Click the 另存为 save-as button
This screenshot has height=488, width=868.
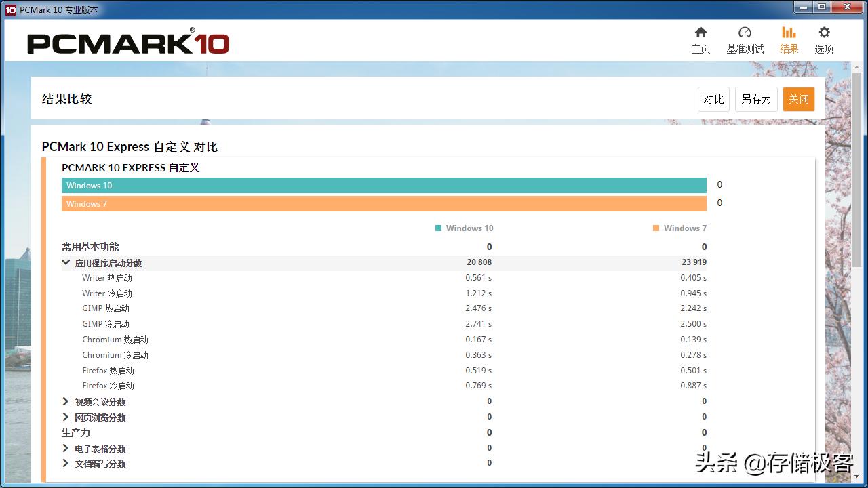click(x=755, y=99)
